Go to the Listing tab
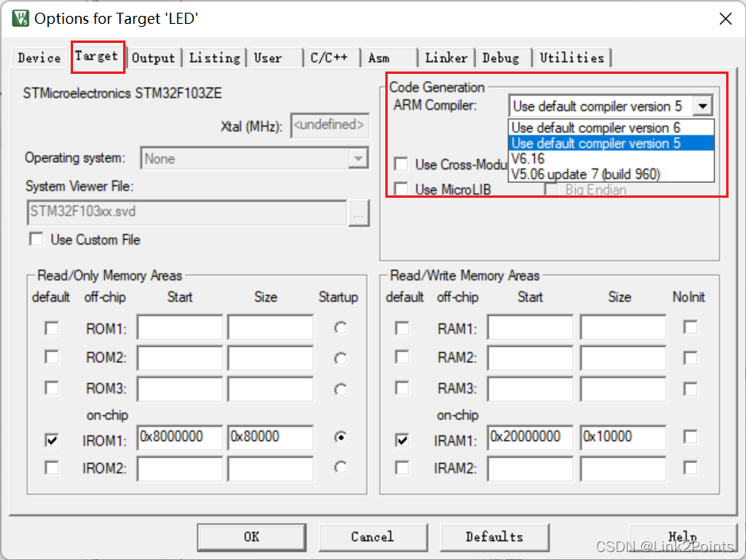The width and height of the screenshot is (746, 560). pos(215,58)
